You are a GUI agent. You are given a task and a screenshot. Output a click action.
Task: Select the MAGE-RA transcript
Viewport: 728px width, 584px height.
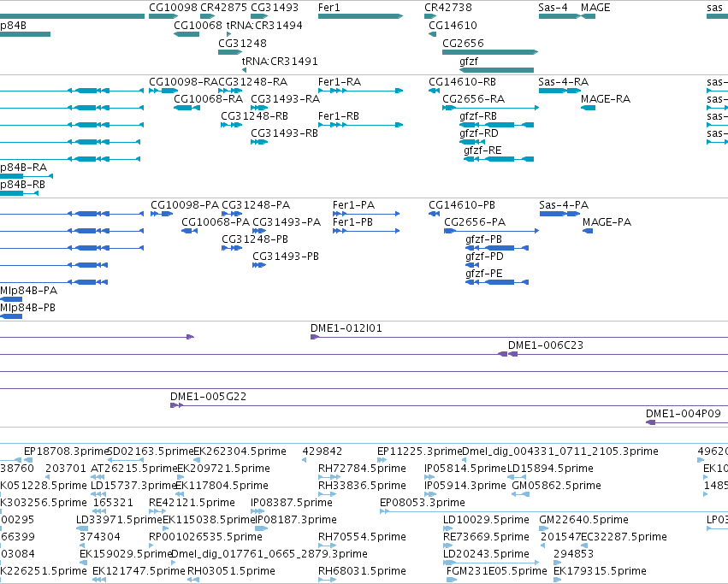588,108
